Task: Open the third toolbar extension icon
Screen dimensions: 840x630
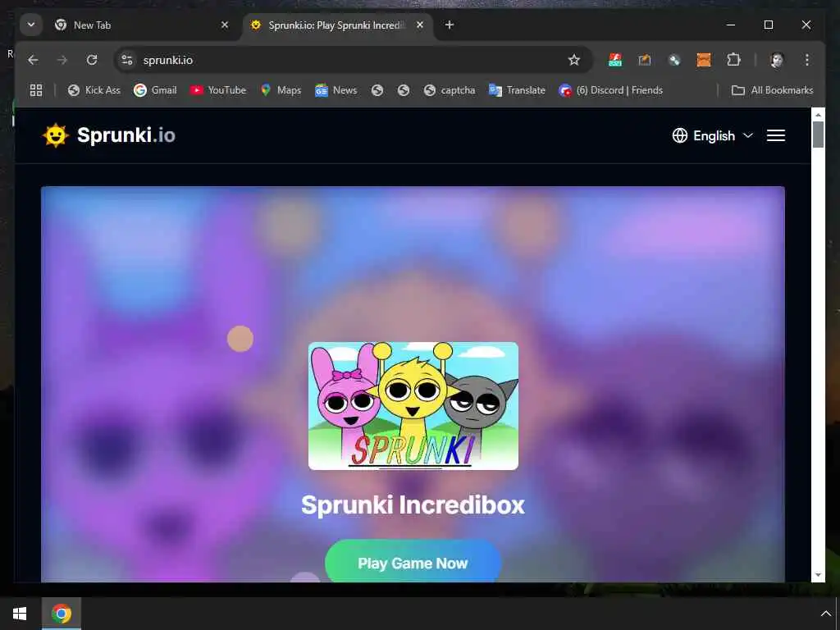Action: click(674, 60)
